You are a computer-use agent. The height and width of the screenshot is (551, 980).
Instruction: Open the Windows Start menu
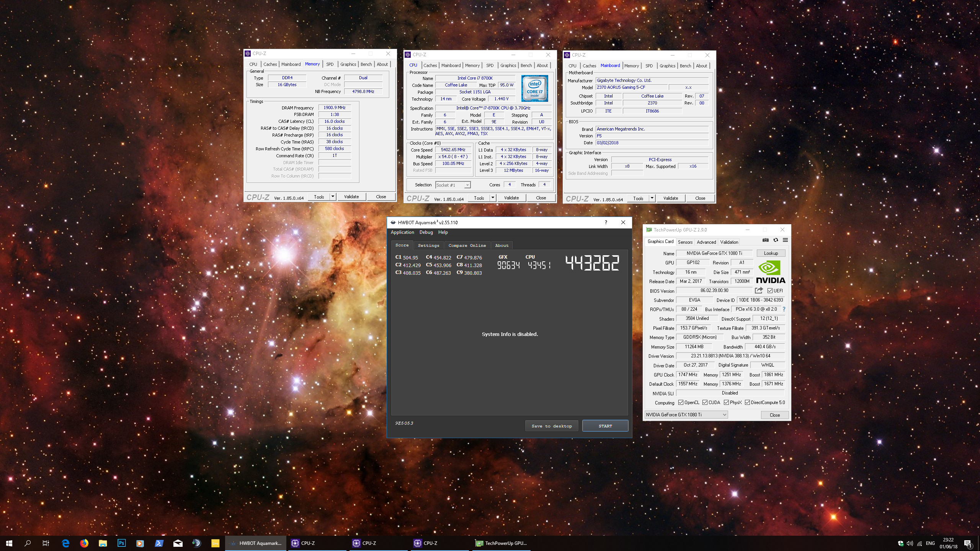tap(9, 543)
